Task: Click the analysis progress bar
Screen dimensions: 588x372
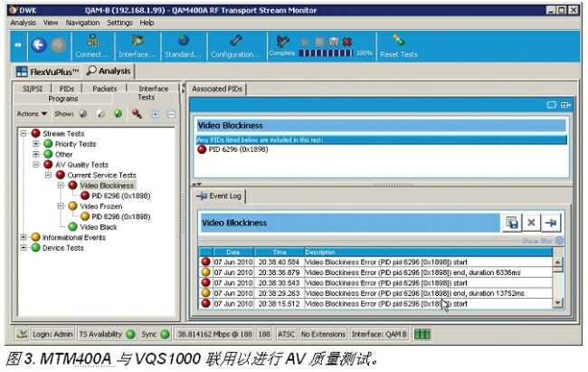Action: [326, 53]
